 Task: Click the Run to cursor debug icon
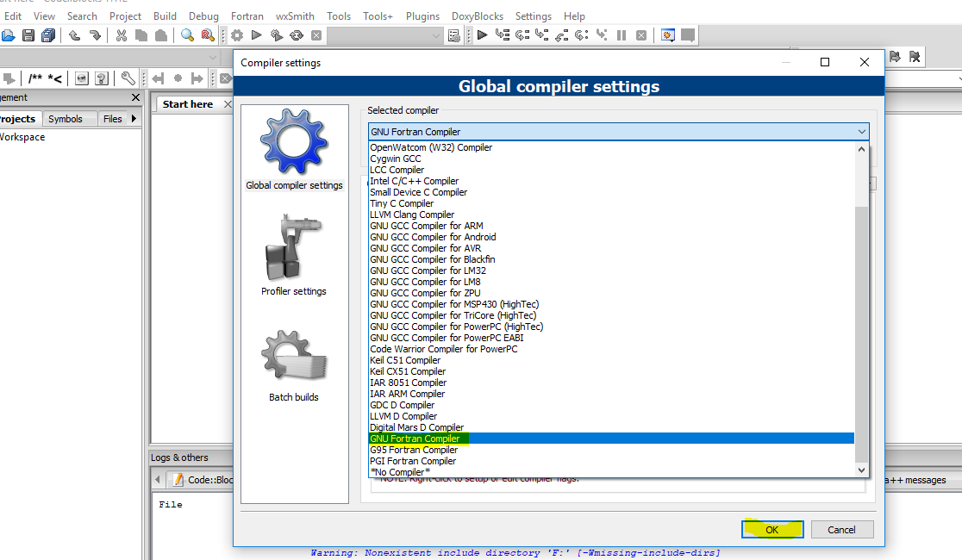click(x=503, y=35)
